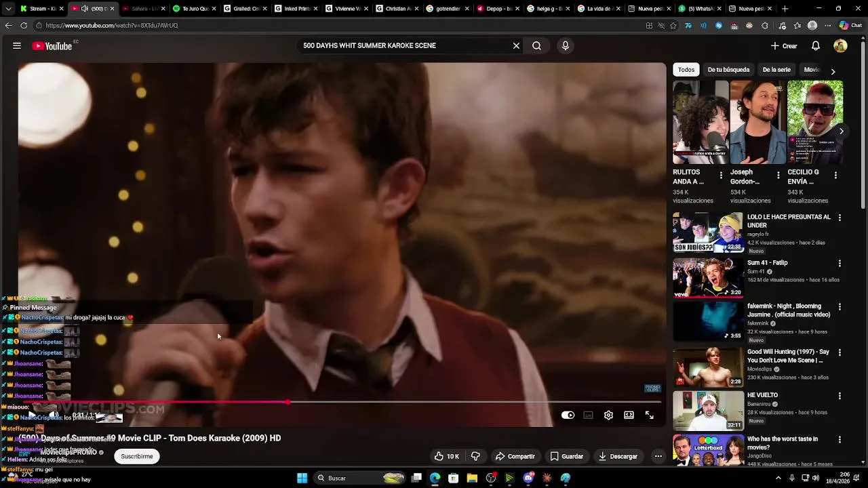Open Good Will Hunting clip thumbnail

tap(708, 367)
